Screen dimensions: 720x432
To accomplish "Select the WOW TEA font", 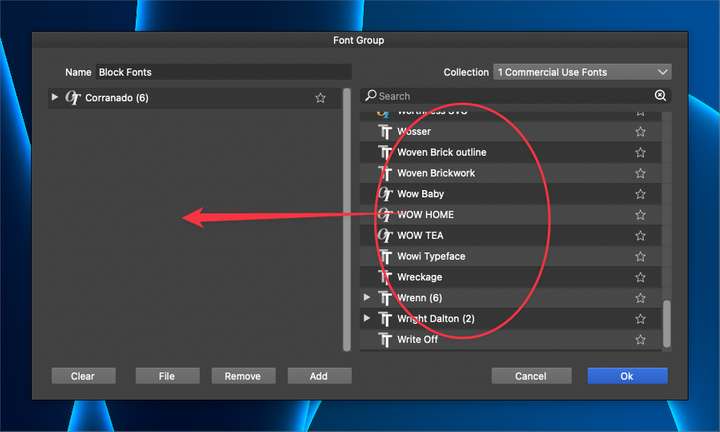I will (x=511, y=236).
